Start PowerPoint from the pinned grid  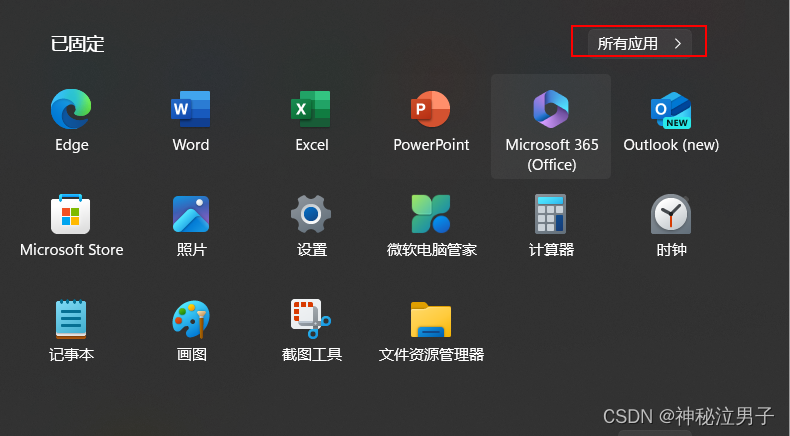pyautogui.click(x=431, y=109)
